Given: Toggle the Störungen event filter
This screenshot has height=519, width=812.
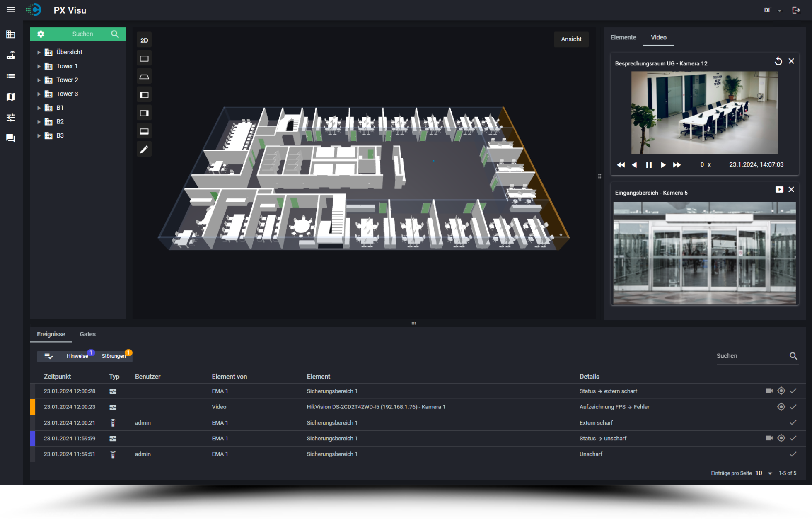Looking at the screenshot, I should [x=114, y=356].
